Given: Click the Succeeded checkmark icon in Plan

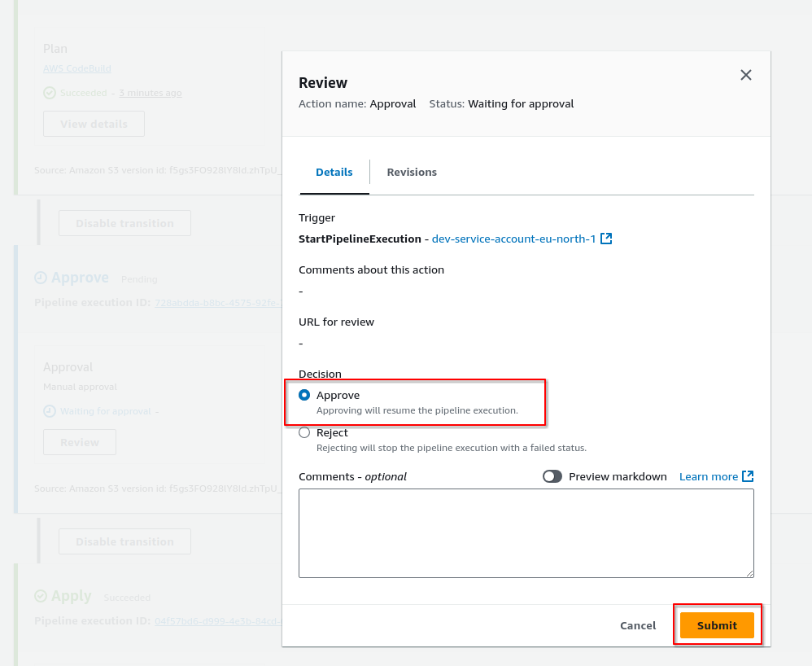Looking at the screenshot, I should coord(50,93).
